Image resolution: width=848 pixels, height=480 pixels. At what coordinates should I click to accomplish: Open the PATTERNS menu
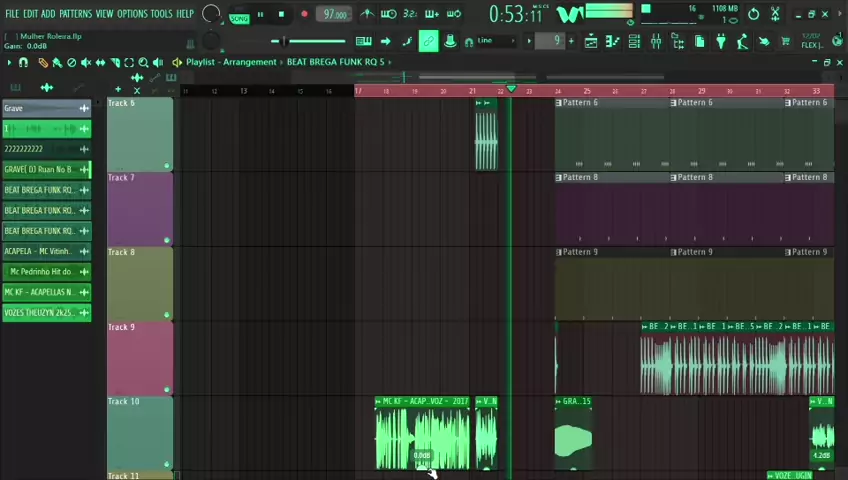[75, 14]
